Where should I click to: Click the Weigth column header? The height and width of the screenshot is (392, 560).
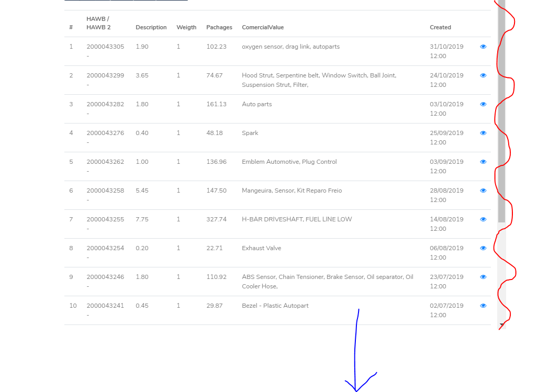point(186,27)
